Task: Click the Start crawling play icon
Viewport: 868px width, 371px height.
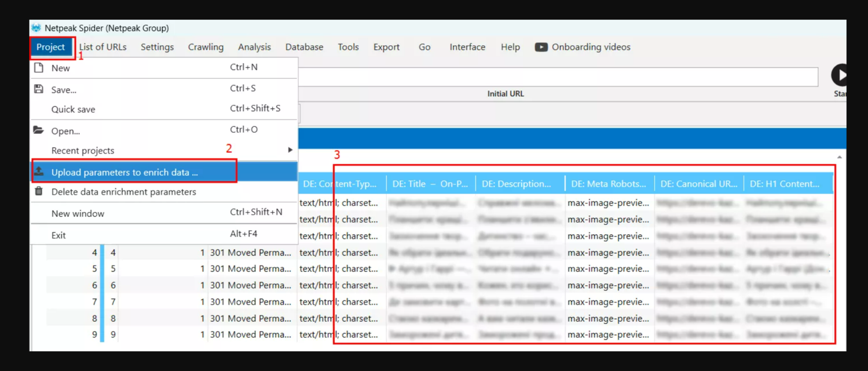Action: pos(840,75)
